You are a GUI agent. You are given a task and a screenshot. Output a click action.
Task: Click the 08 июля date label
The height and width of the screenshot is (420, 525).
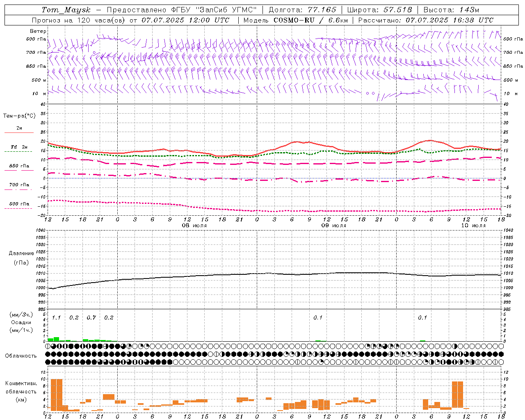tap(194, 226)
